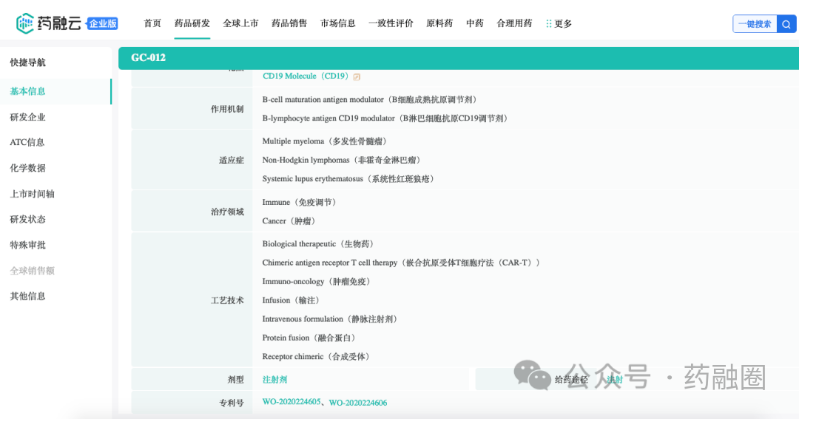Click the grid dots icon beside 更多
This screenshot has width=827, height=428.
[x=549, y=24]
